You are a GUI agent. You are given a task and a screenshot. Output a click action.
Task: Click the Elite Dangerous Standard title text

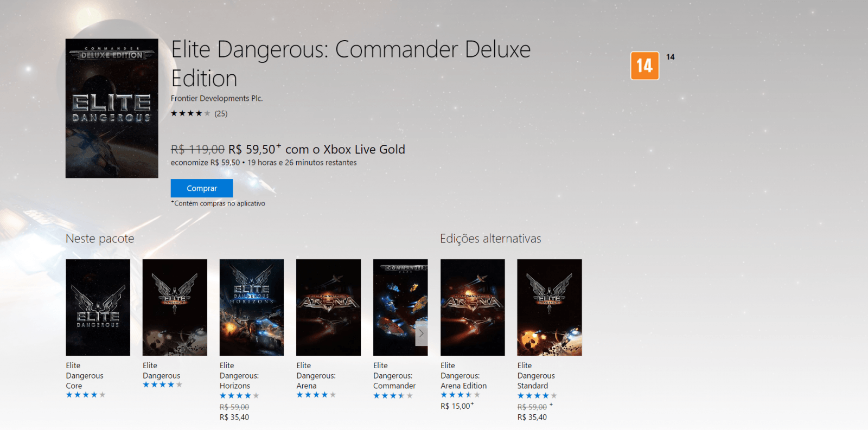pyautogui.click(x=536, y=376)
